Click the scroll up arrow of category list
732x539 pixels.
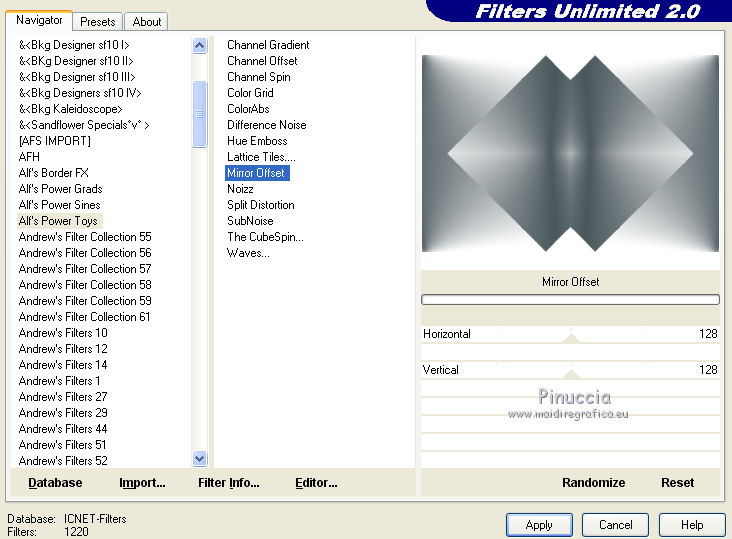click(199, 46)
